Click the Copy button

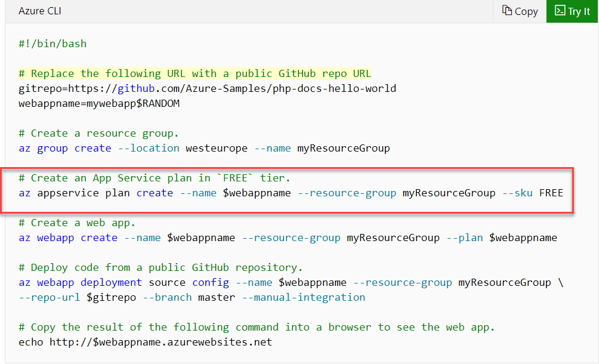pos(520,11)
